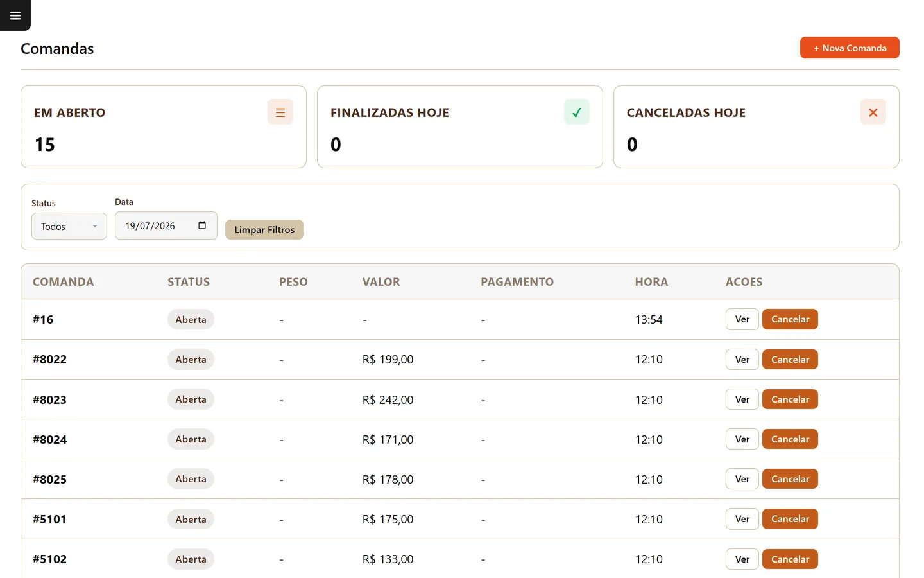View comanda #8022 details
The width and height of the screenshot is (924, 578).
pos(742,360)
